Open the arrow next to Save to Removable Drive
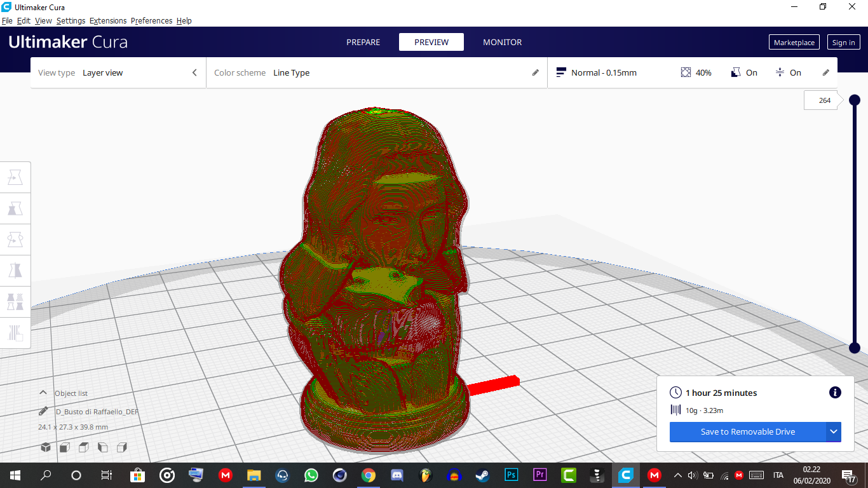This screenshot has width=868, height=488. coord(834,432)
